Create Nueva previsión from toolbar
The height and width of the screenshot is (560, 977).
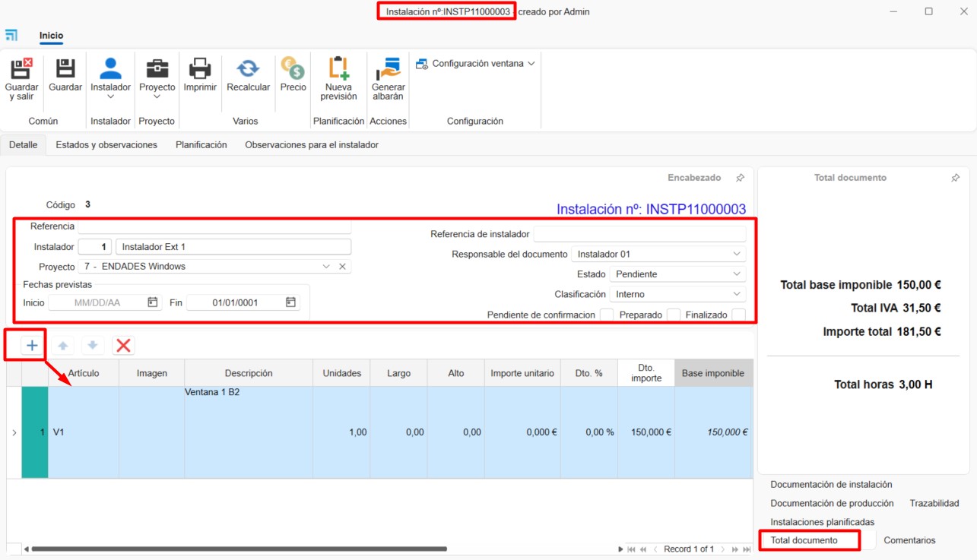pos(338,69)
